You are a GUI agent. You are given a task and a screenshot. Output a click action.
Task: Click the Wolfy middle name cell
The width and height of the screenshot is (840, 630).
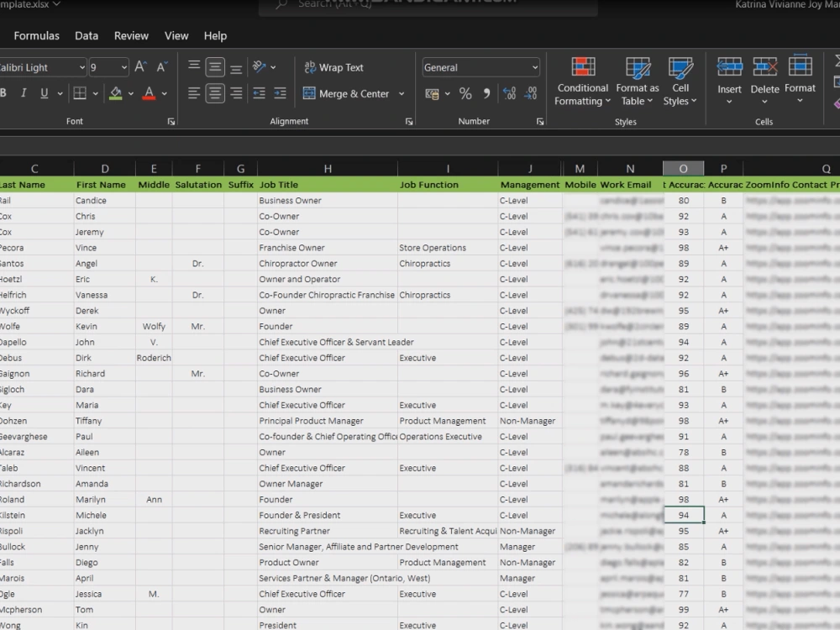pyautogui.click(x=154, y=326)
